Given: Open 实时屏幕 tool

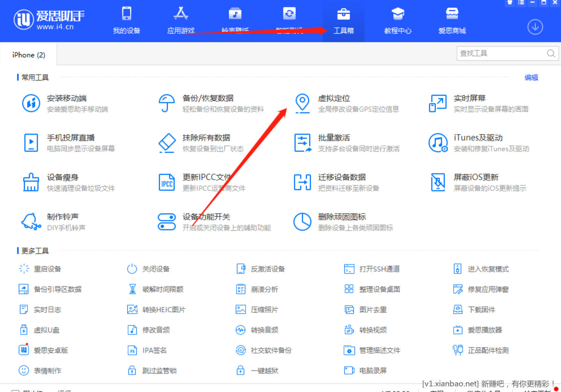Looking at the screenshot, I should tap(478, 104).
